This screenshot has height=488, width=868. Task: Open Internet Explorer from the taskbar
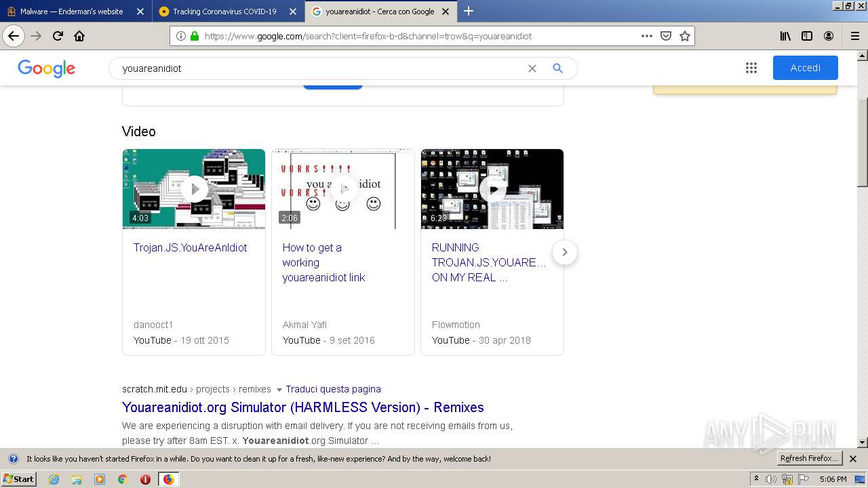tap(54, 479)
